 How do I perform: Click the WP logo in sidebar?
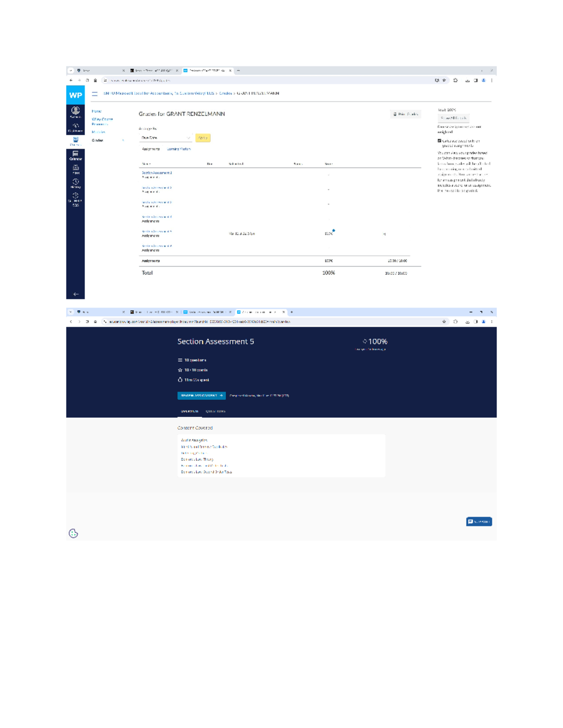76,95
